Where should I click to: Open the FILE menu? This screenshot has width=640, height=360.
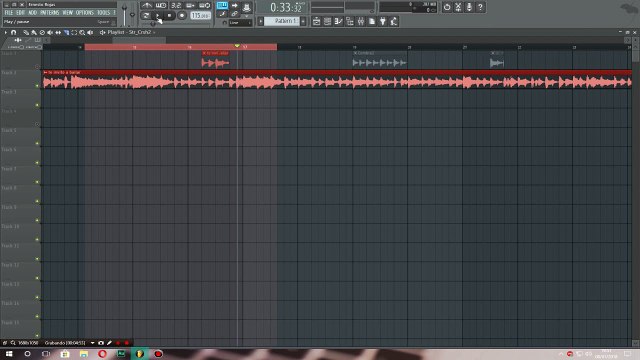(x=9, y=13)
